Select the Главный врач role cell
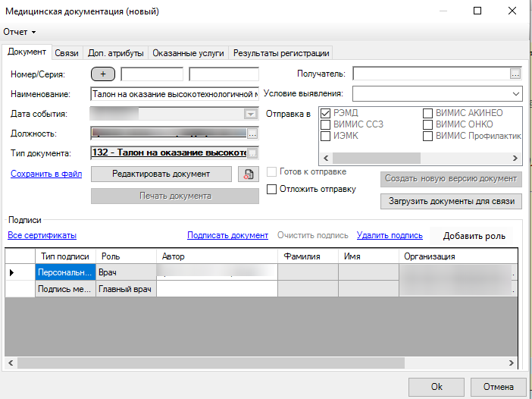The height and width of the screenshot is (399, 532). click(127, 289)
